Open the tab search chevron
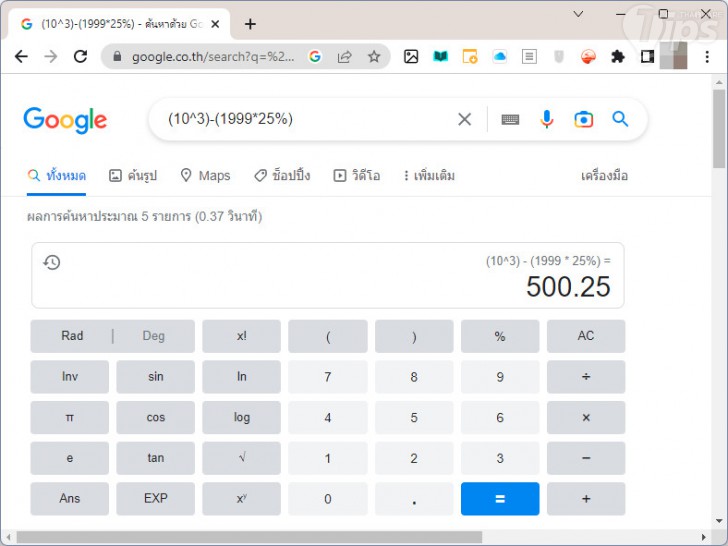 click(x=578, y=14)
